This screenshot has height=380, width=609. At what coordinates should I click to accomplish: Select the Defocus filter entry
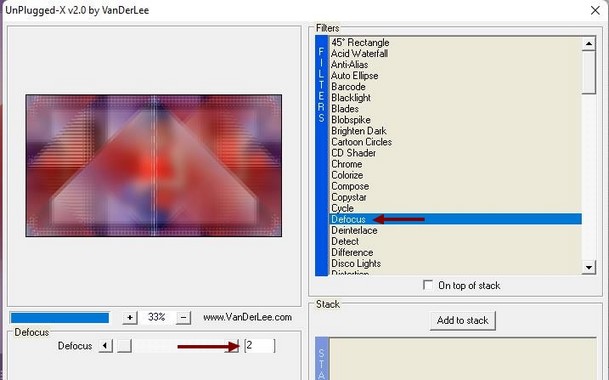tap(455, 219)
